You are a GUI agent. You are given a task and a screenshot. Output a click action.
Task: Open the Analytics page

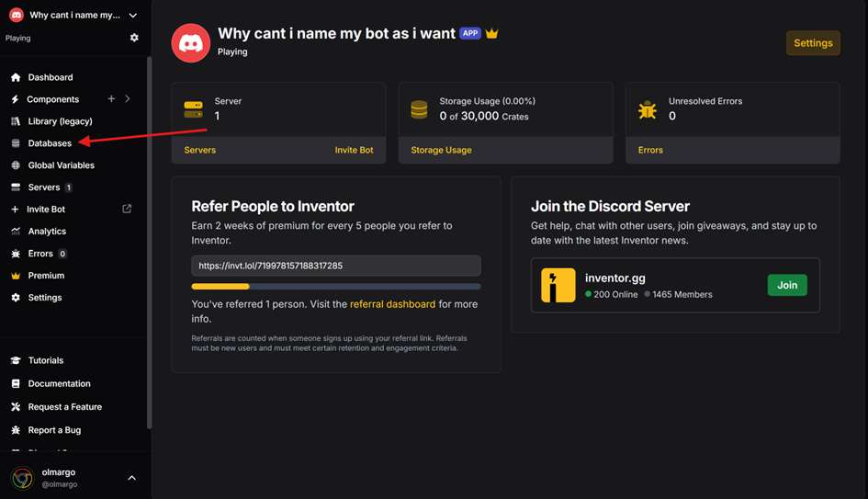[47, 232]
